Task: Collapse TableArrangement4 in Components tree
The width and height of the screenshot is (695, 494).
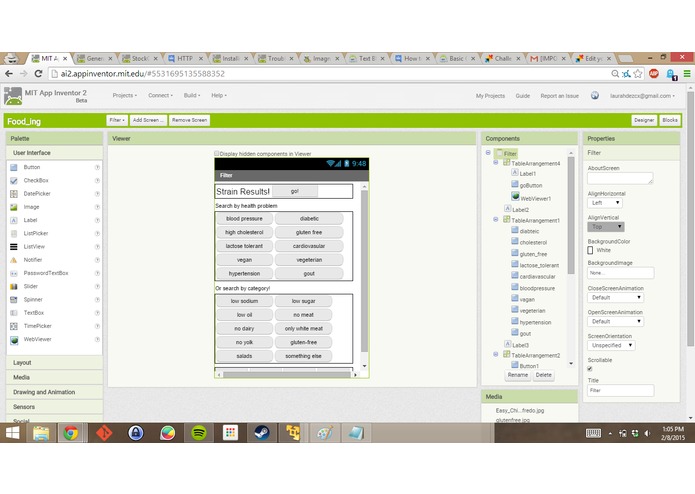Action: pyautogui.click(x=496, y=163)
